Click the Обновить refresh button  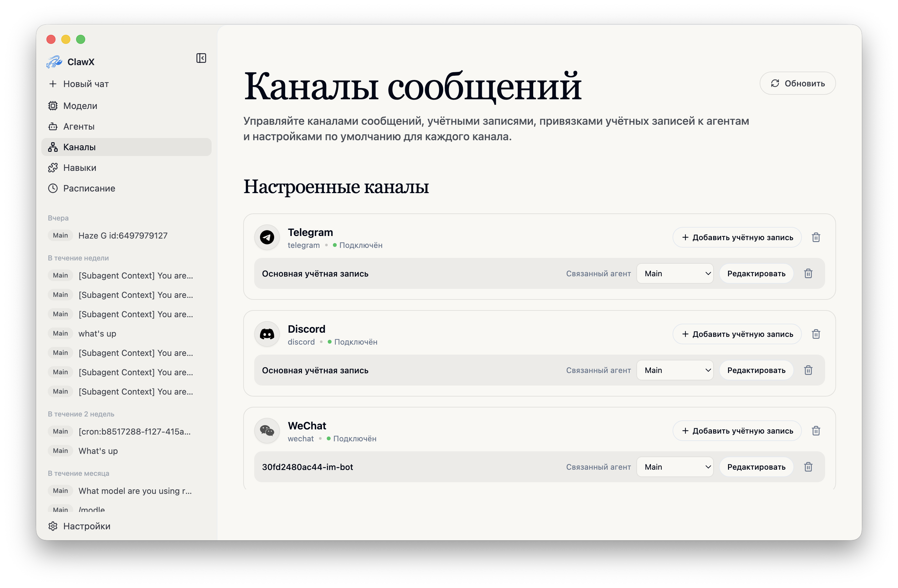tap(797, 83)
